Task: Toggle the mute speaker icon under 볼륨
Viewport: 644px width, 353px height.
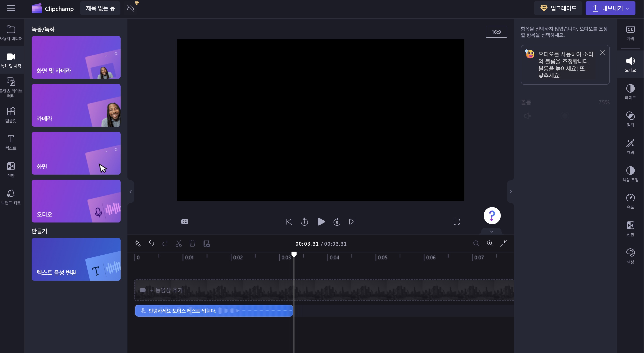Action: coord(527,116)
